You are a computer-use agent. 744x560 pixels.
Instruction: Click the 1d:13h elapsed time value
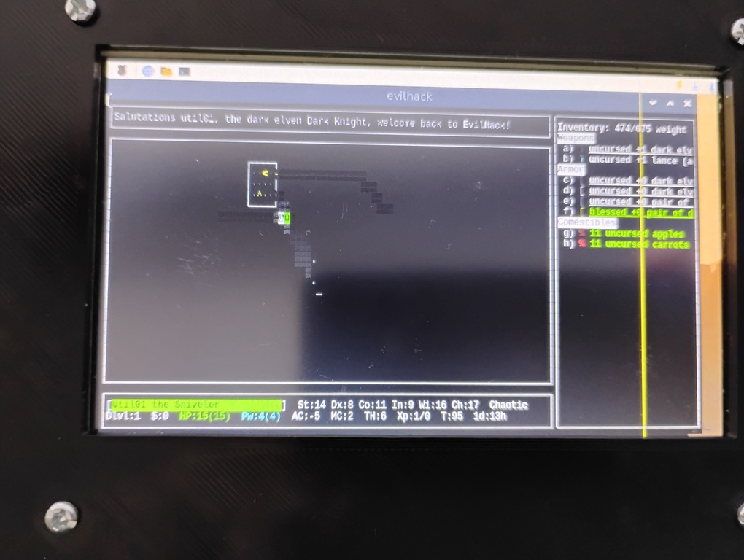(x=489, y=416)
